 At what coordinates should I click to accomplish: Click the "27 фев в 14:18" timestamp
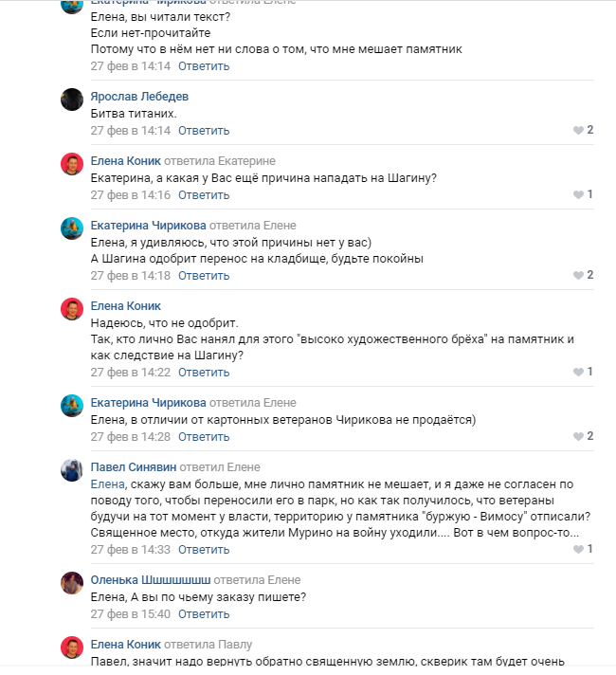(x=130, y=275)
